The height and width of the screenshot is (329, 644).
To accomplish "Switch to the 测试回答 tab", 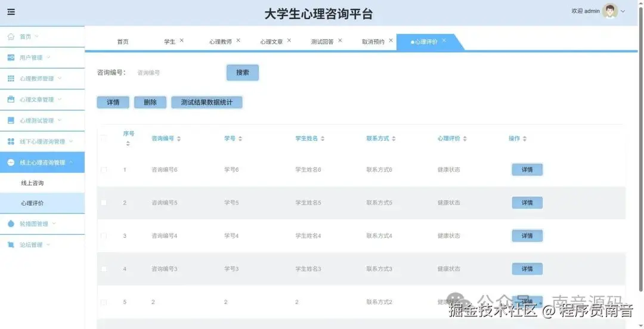I will coord(323,42).
